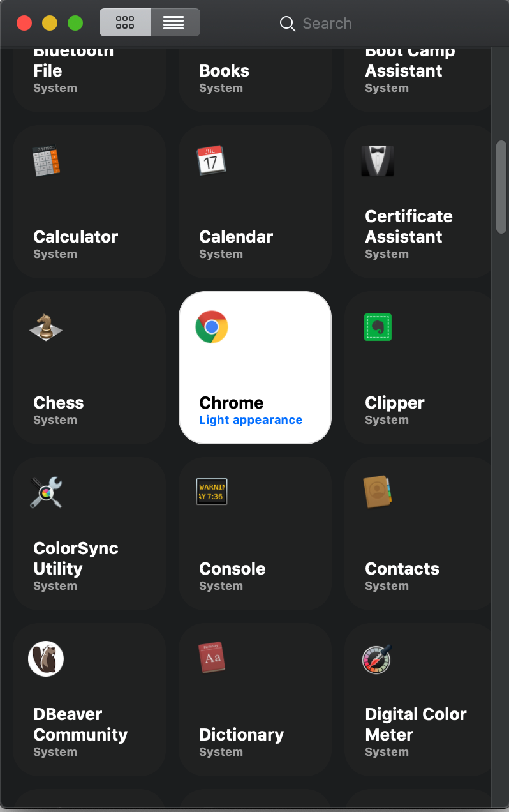This screenshot has width=509, height=812.
Task: Click System label under Calculator
Action: [55, 254]
